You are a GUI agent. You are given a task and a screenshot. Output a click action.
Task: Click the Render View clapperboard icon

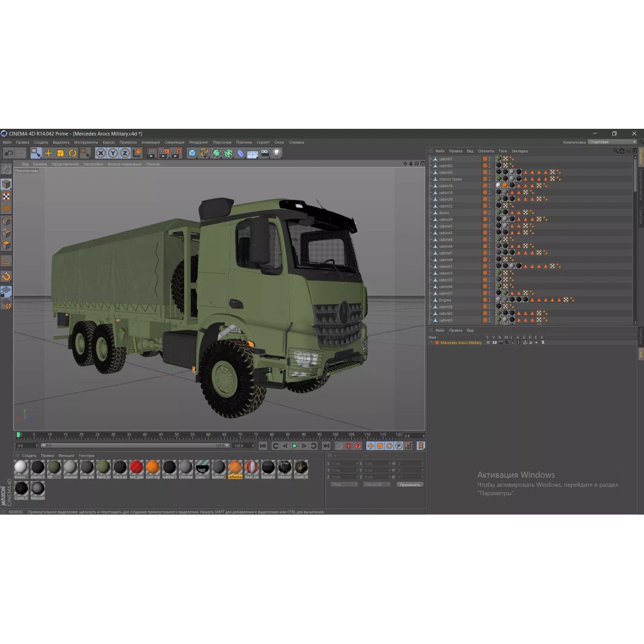(151, 153)
